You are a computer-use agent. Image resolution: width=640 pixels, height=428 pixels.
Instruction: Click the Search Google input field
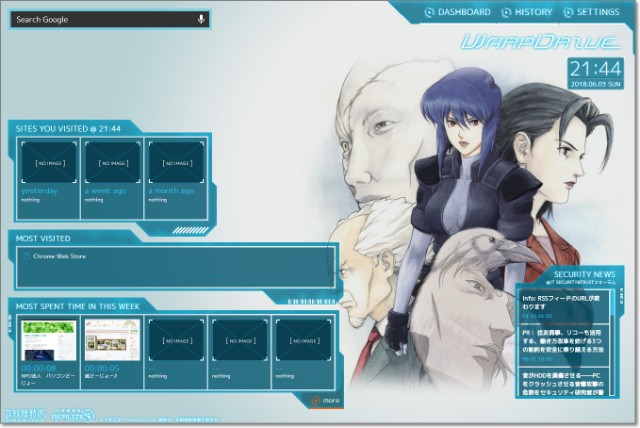[x=100, y=19]
